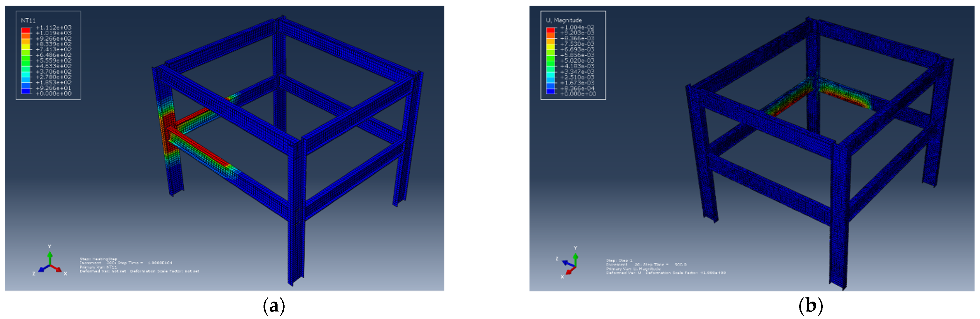Click the red X axis arrow in right triad
Image resolution: width=980 pixels, height=319 pixels.
(x=570, y=271)
